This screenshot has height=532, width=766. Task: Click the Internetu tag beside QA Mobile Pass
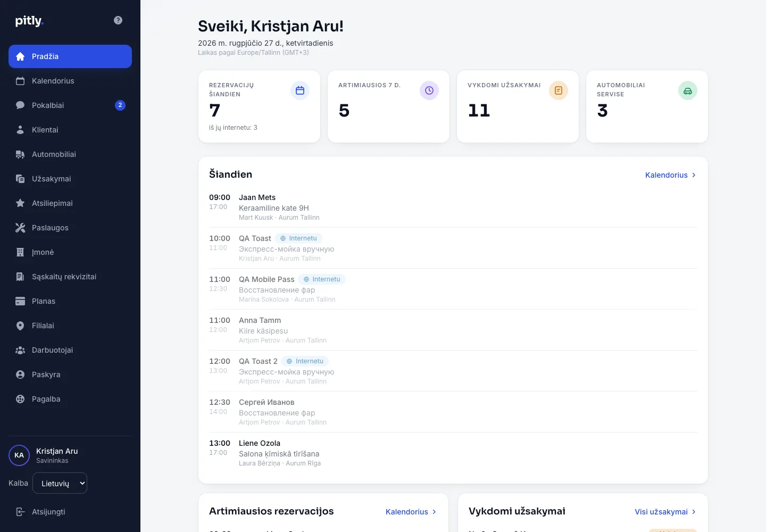click(322, 279)
